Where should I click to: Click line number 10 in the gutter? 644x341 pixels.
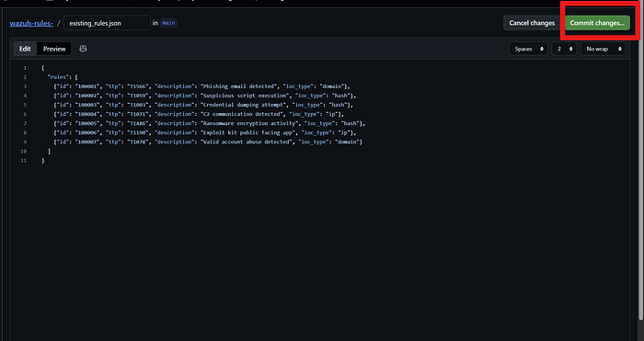[x=24, y=152]
